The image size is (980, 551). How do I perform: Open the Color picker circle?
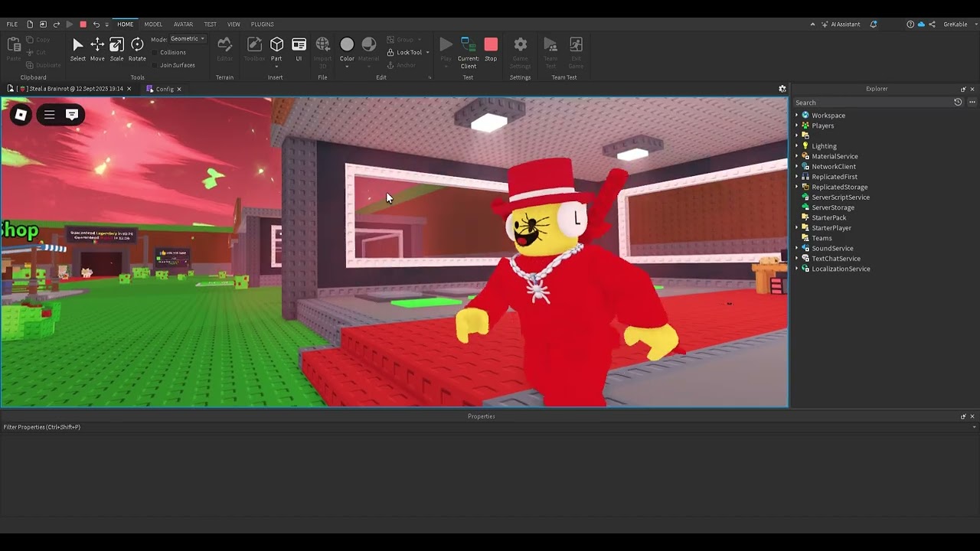[x=347, y=44]
